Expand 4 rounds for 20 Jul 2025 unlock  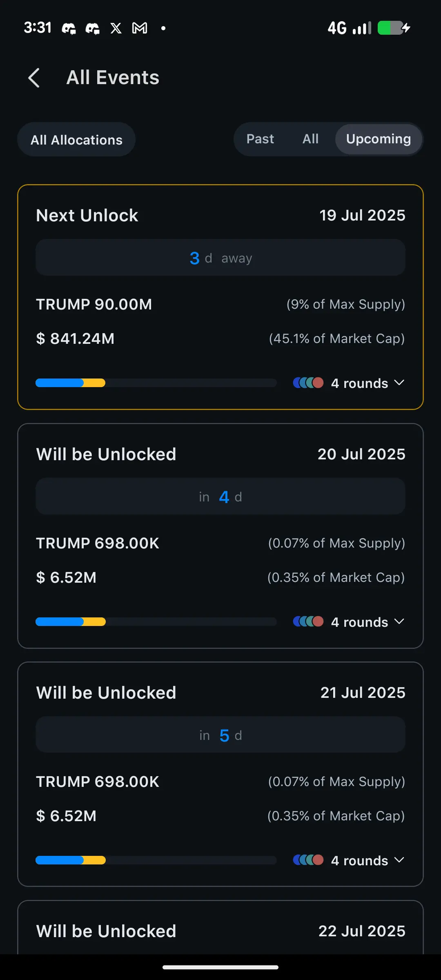click(367, 622)
